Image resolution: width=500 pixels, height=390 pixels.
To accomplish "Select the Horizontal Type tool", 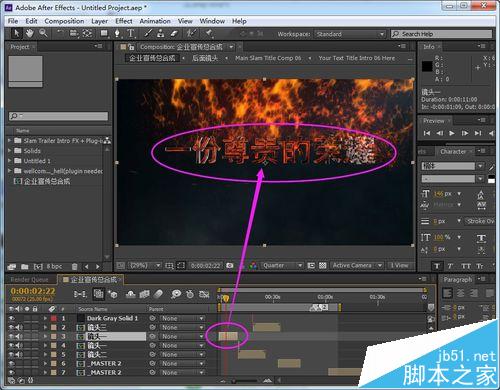I will (130, 33).
